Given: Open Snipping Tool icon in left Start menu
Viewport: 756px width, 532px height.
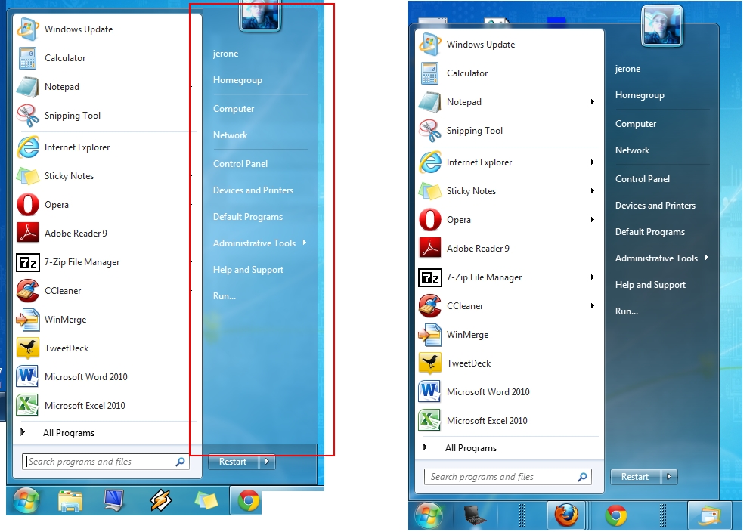Looking at the screenshot, I should tap(28, 116).
